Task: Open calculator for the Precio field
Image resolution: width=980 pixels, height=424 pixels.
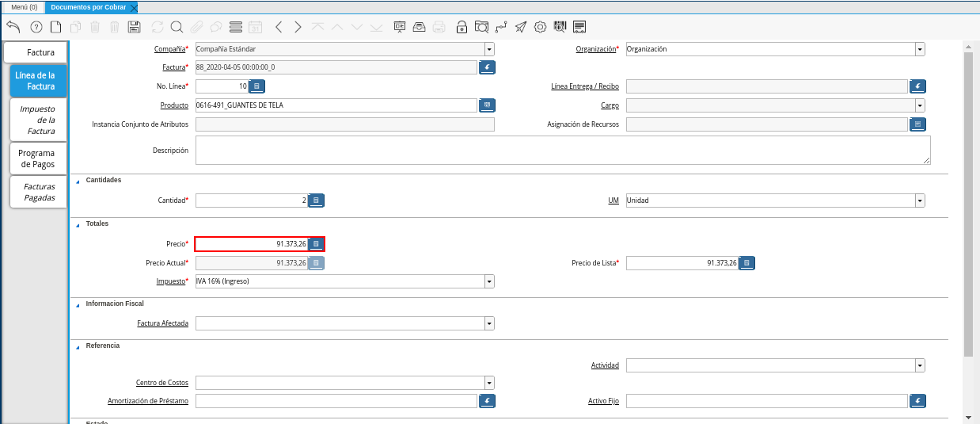Action: (x=316, y=244)
